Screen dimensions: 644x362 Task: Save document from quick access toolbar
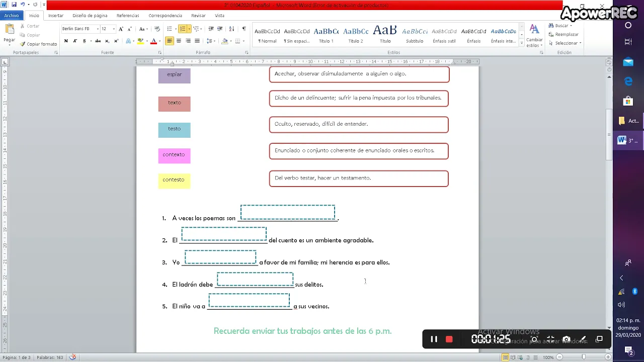[14, 5]
